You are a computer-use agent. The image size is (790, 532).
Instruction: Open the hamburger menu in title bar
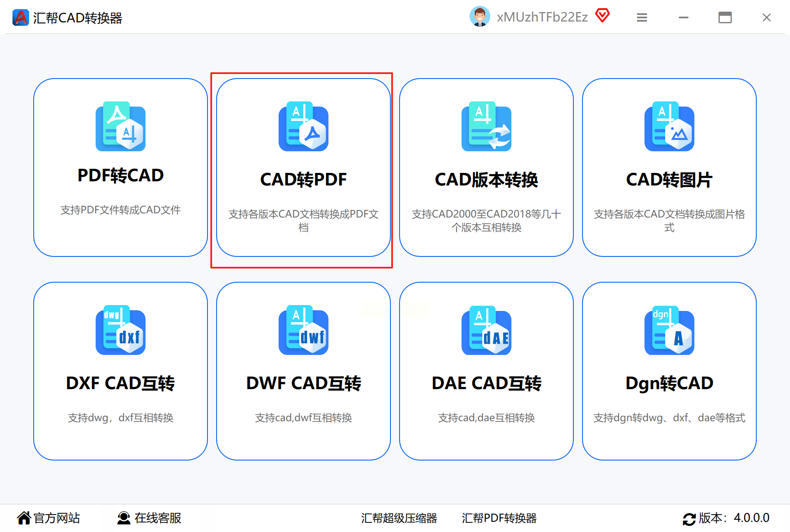(x=642, y=17)
